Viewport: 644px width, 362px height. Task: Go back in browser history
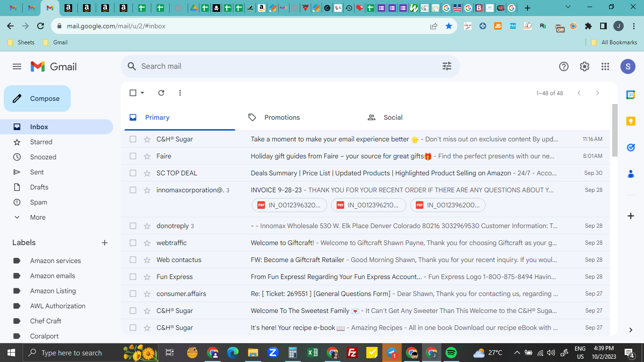[10, 26]
